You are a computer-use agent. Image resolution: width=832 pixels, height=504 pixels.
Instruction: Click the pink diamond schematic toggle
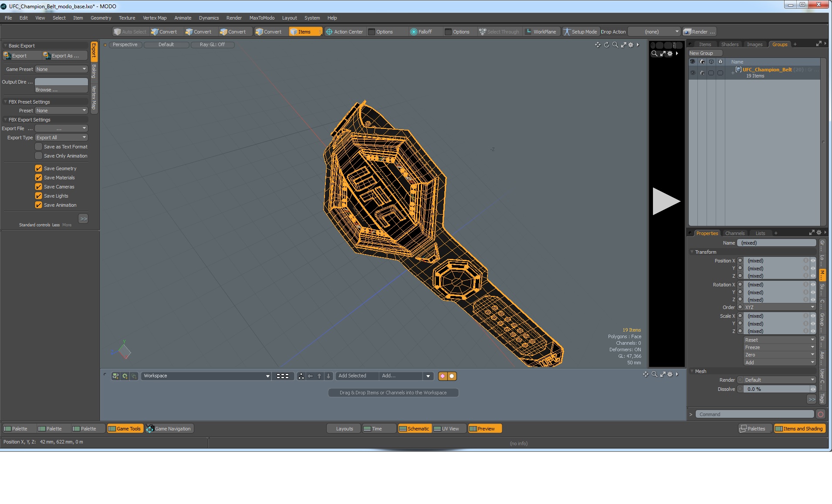click(x=443, y=376)
